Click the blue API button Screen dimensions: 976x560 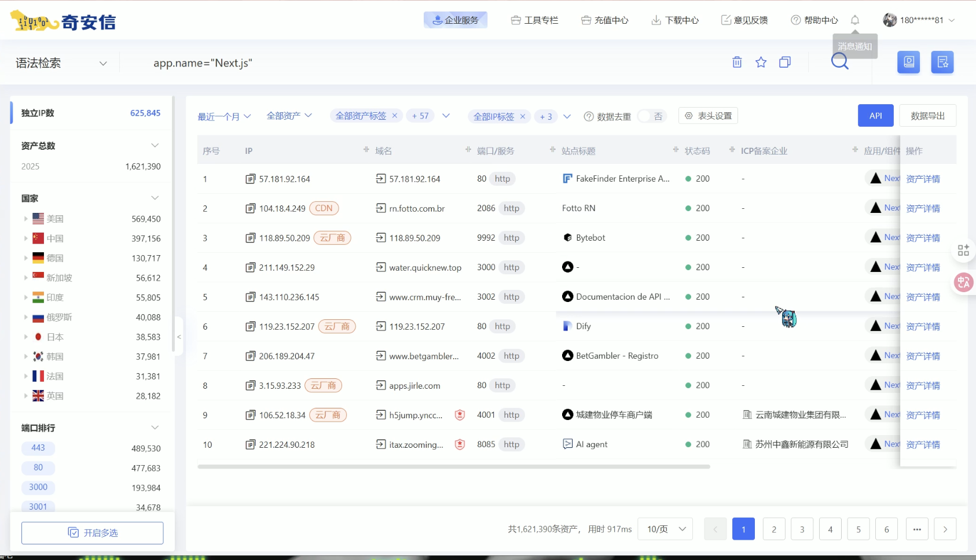point(876,116)
